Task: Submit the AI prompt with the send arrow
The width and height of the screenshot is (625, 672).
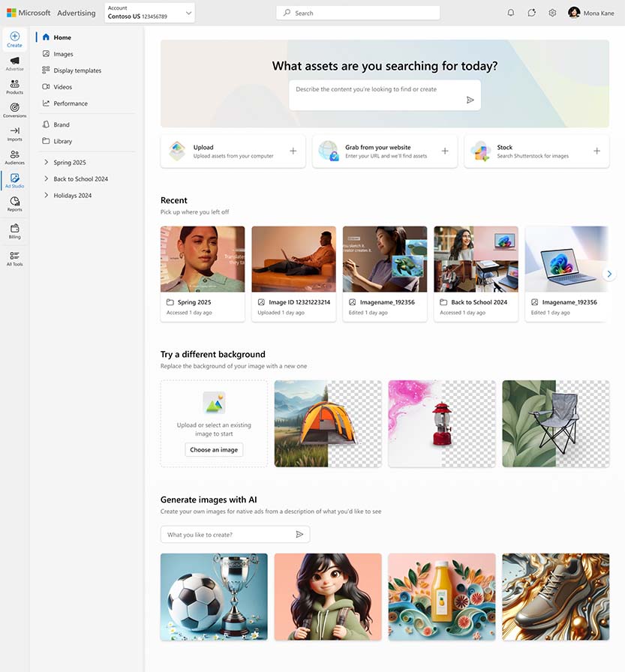Action: [299, 534]
